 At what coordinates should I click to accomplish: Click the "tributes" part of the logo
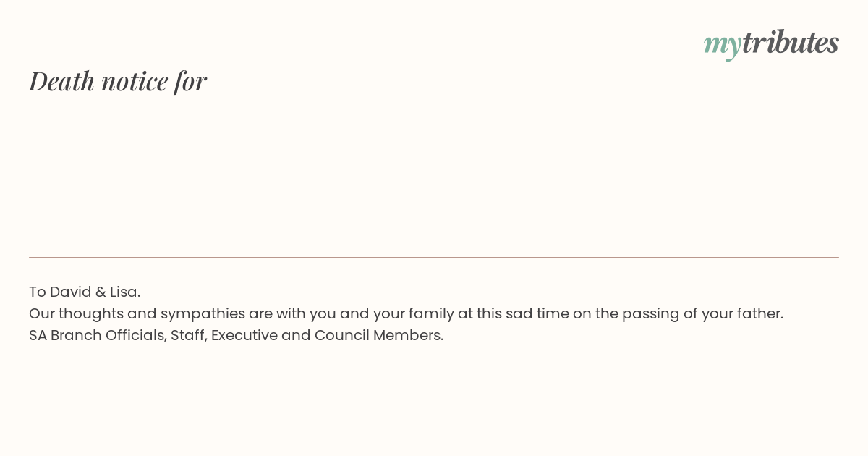[x=790, y=43]
